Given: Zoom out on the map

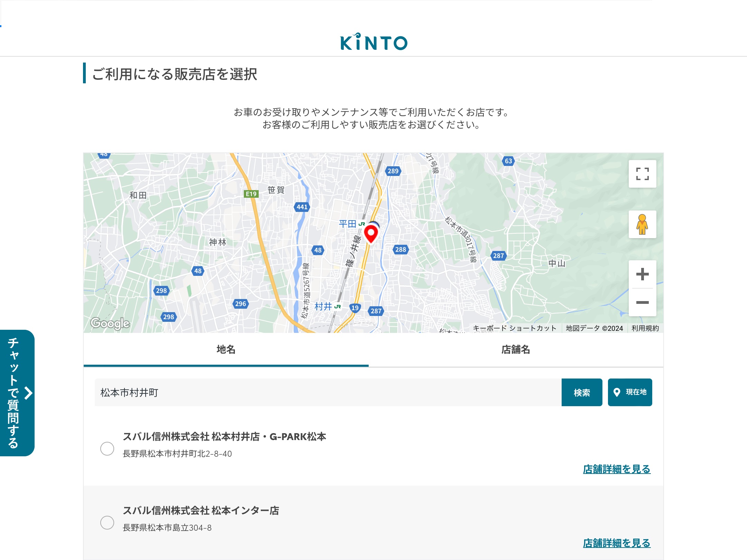Looking at the screenshot, I should [x=642, y=302].
